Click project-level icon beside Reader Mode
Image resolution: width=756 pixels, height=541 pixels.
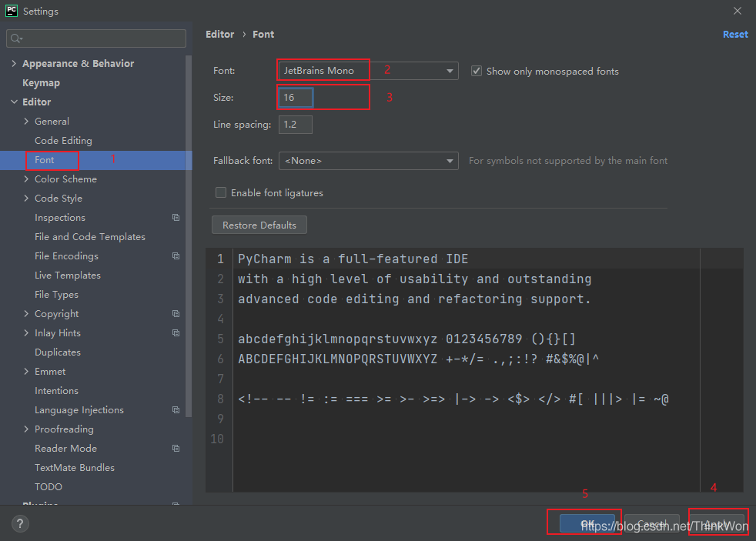176,449
